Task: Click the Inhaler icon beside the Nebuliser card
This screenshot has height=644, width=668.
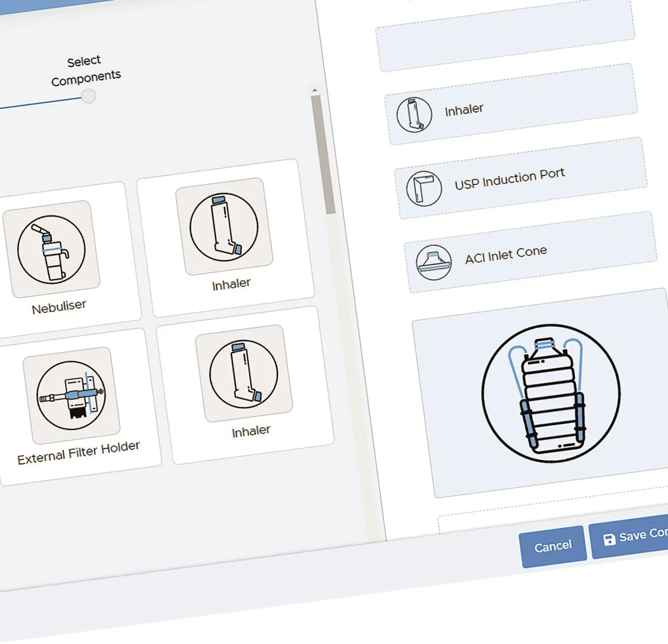Action: pos(224,227)
